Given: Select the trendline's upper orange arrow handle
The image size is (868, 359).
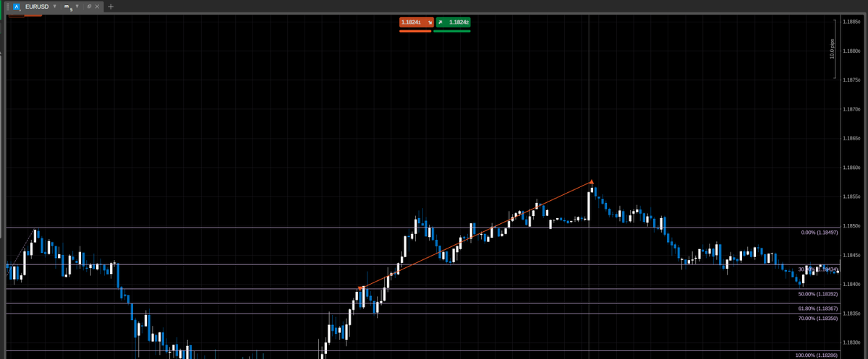Looking at the screenshot, I should [x=592, y=181].
